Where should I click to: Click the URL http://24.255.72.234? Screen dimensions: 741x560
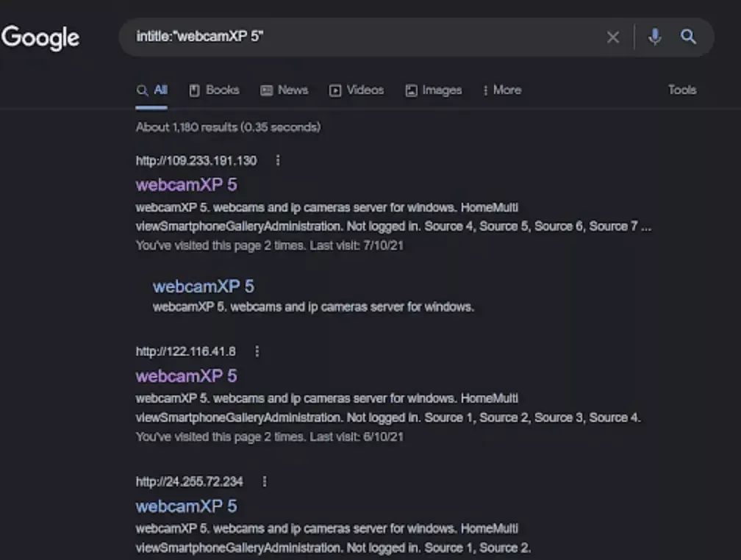point(190,481)
